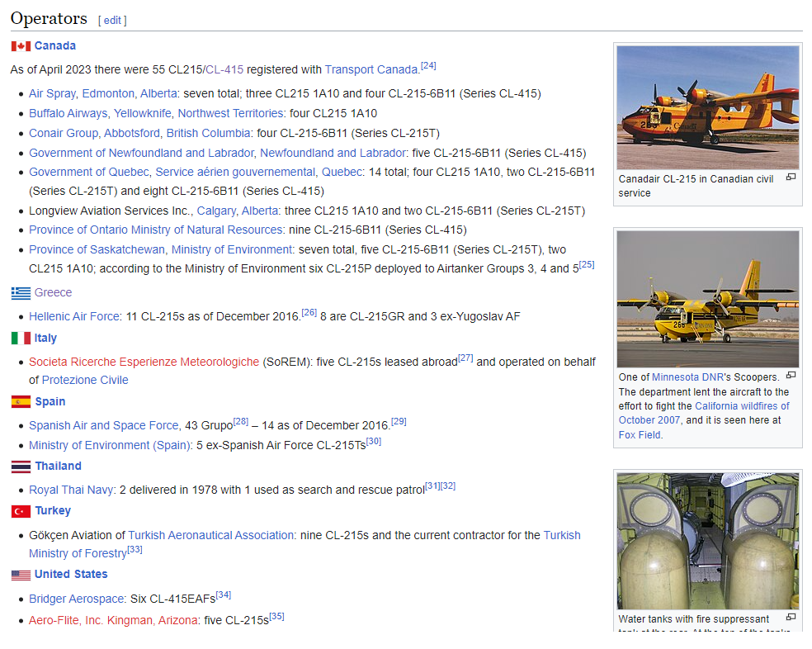The image size is (812, 649).
Task: Open the Service aérien gouvernemental link
Action: pyautogui.click(x=236, y=172)
